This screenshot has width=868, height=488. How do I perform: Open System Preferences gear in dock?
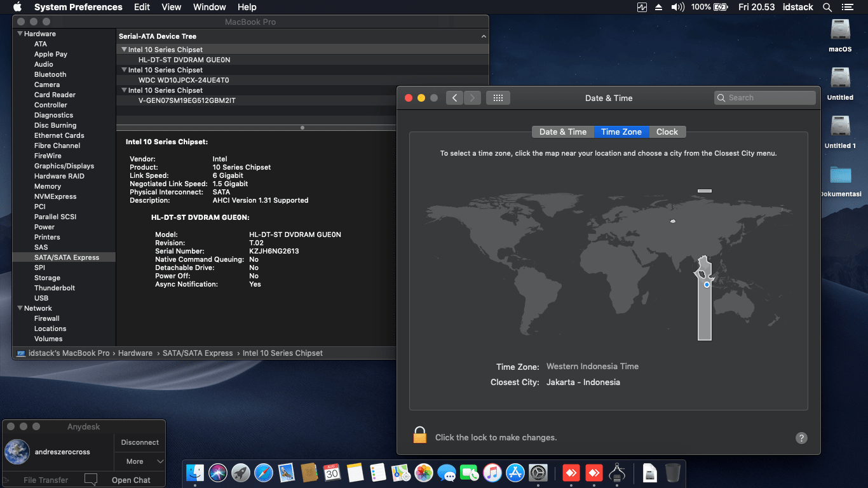click(x=538, y=472)
